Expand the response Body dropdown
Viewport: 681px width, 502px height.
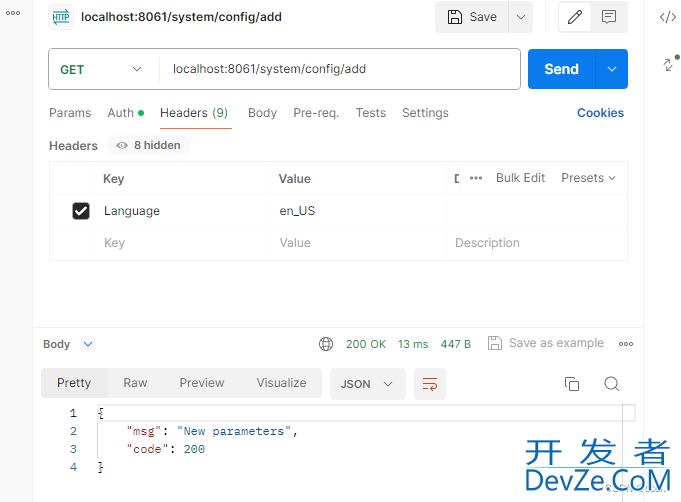tap(68, 344)
